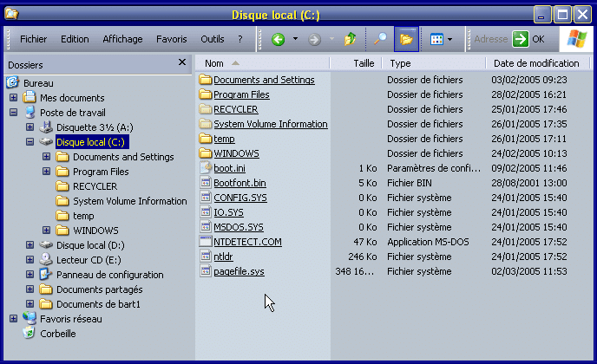Image resolution: width=597 pixels, height=364 pixels.
Task: Click the Mes documents folder icon
Action: [x=30, y=98]
